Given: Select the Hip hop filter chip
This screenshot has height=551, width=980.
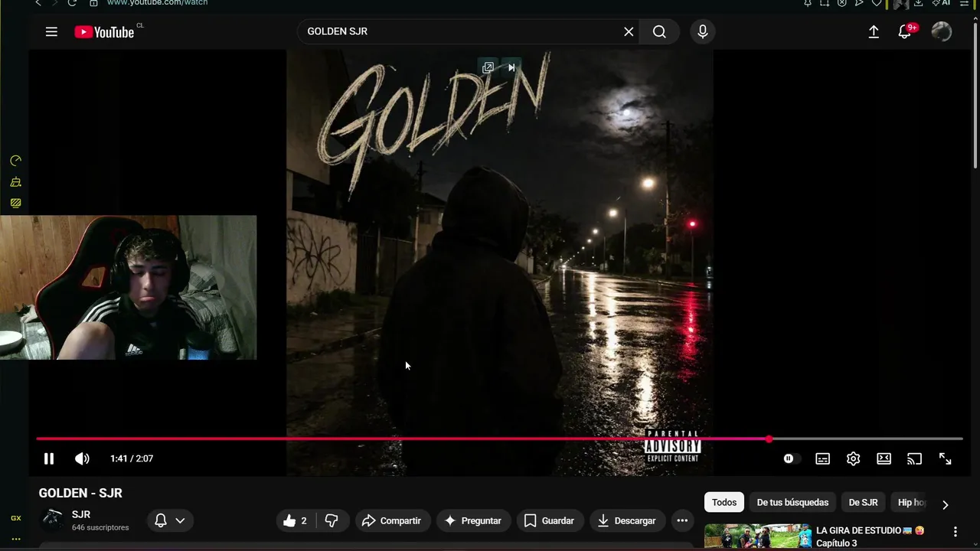Looking at the screenshot, I should pyautogui.click(x=910, y=502).
